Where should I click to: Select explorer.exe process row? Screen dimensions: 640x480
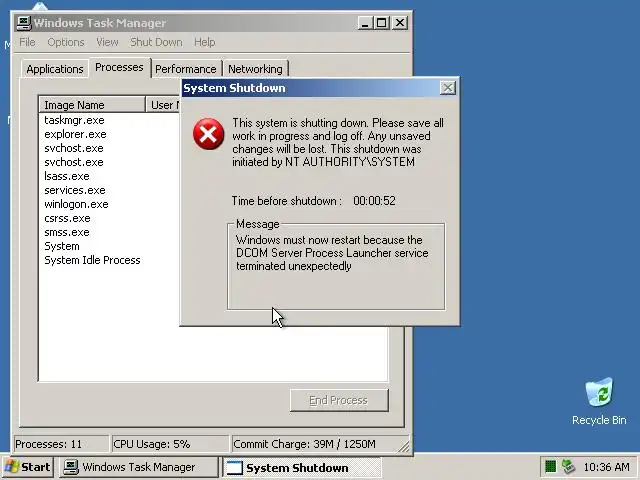(75, 134)
